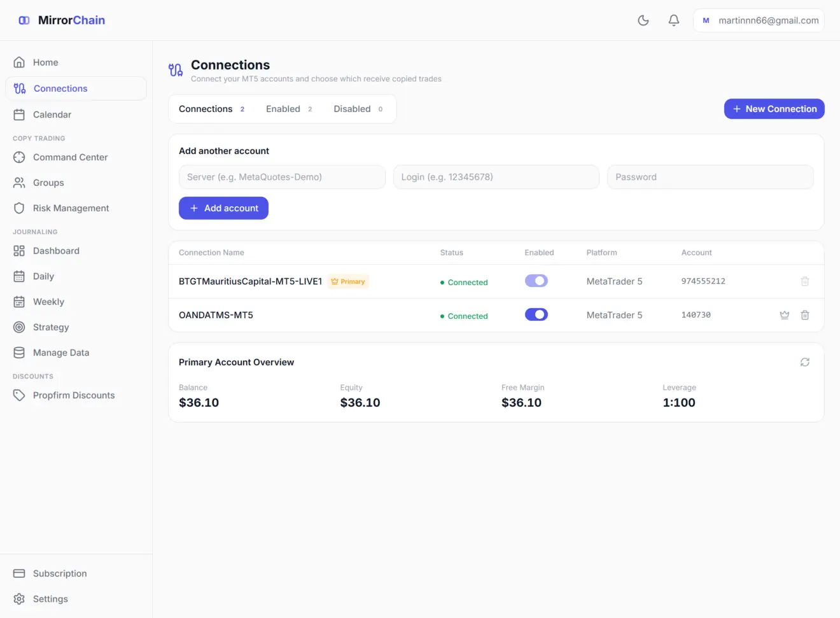Click the Balance value $36.10

[x=199, y=402]
